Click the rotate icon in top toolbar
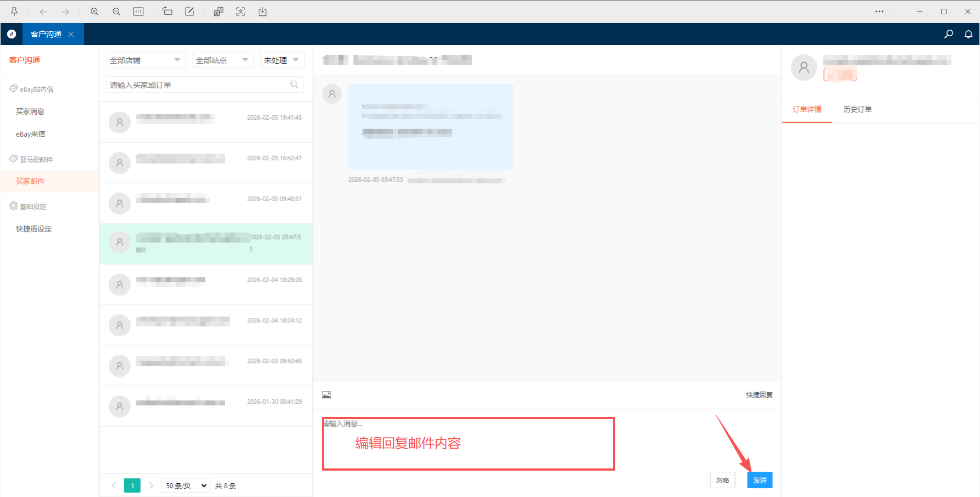This screenshot has width=980, height=497. coord(168,12)
